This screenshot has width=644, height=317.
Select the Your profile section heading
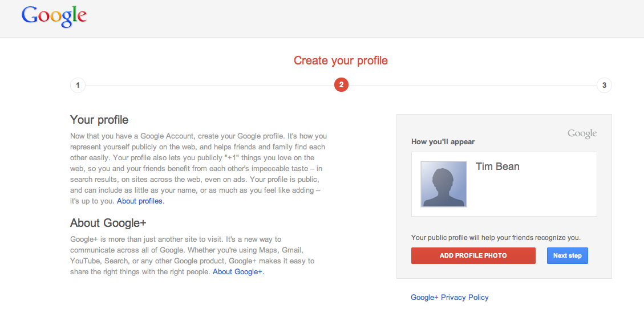pyautogui.click(x=99, y=120)
